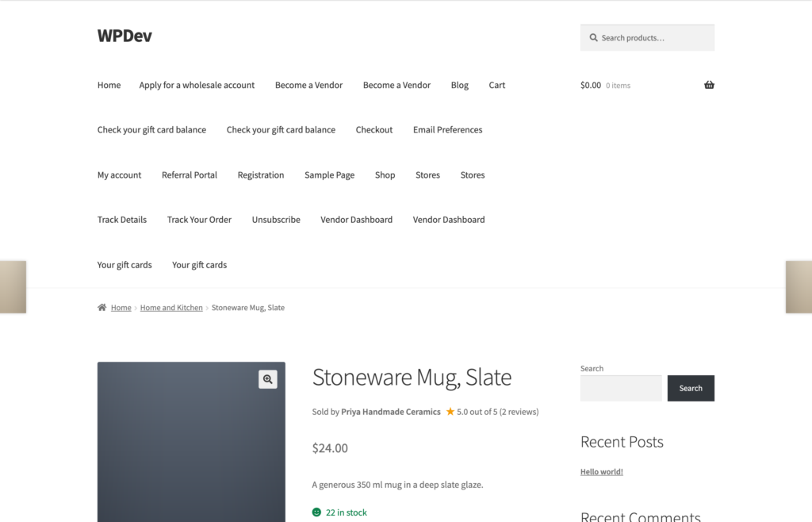Open the Track Details menu item
The width and height of the screenshot is (812, 522).
[121, 220]
